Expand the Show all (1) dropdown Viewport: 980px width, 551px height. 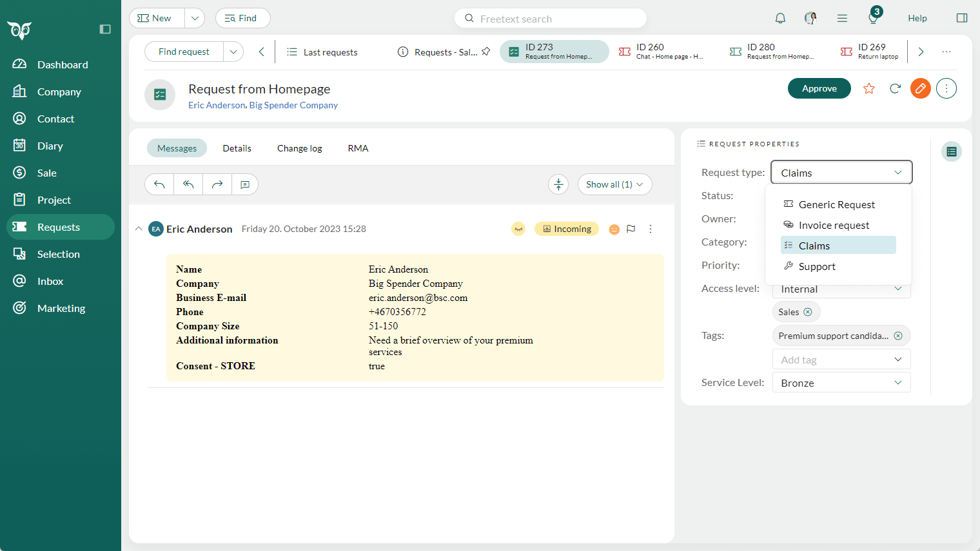coord(614,184)
